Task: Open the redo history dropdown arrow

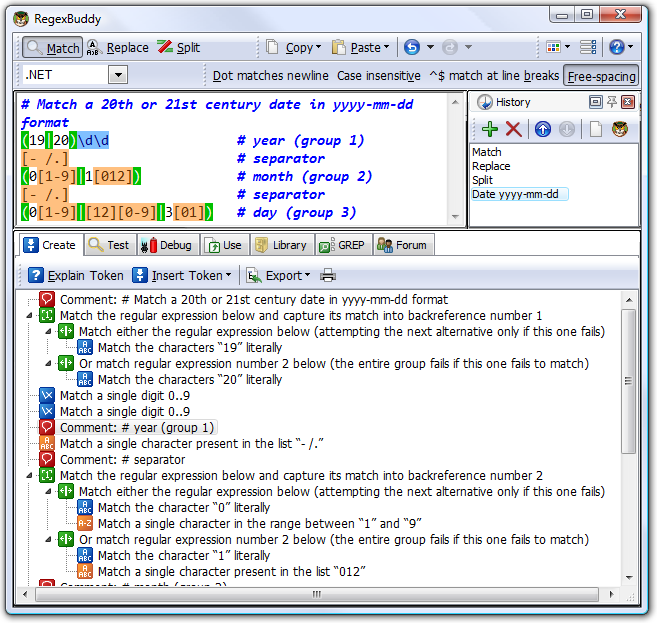Action: (x=468, y=47)
